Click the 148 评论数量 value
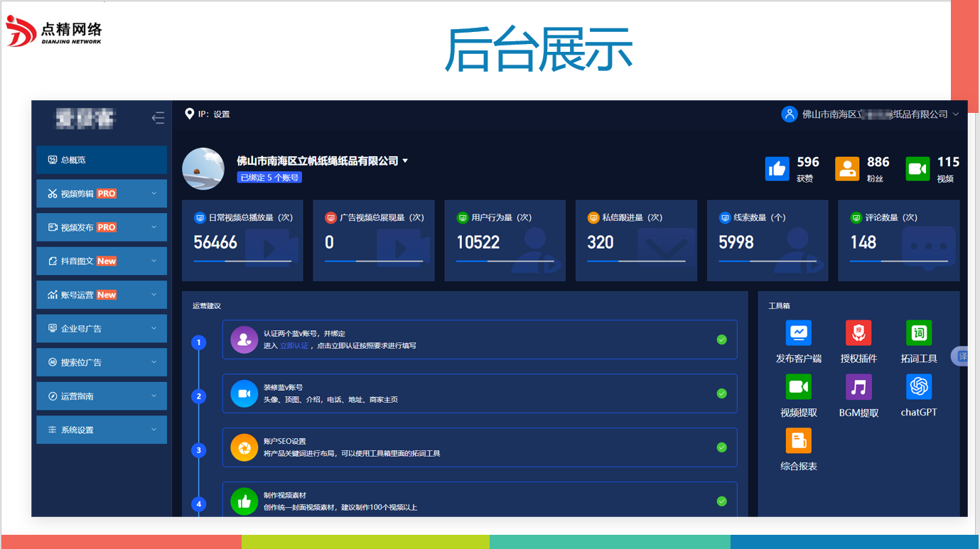This screenshot has width=980, height=549. 863,243
